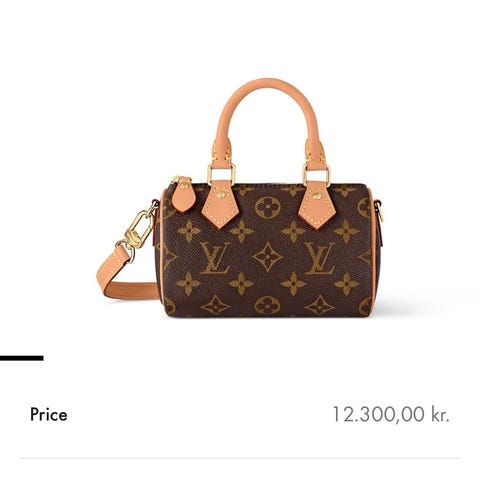Click the bottom center circled flower motif
Image resolution: width=480 pixels, height=480 pixels.
(x=267, y=305)
